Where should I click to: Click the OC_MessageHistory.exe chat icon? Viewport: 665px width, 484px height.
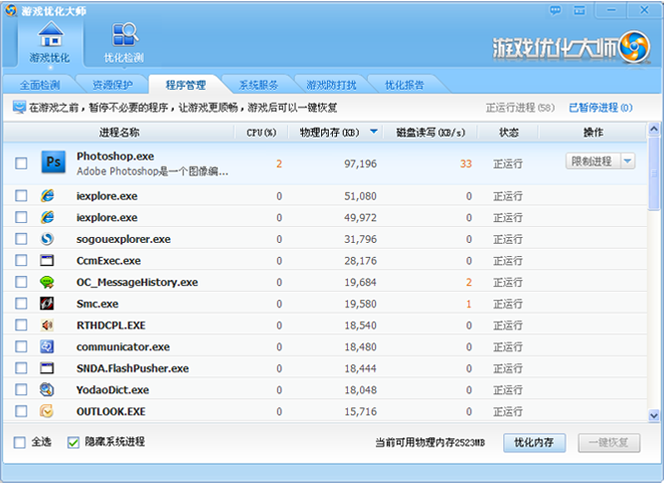click(47, 282)
